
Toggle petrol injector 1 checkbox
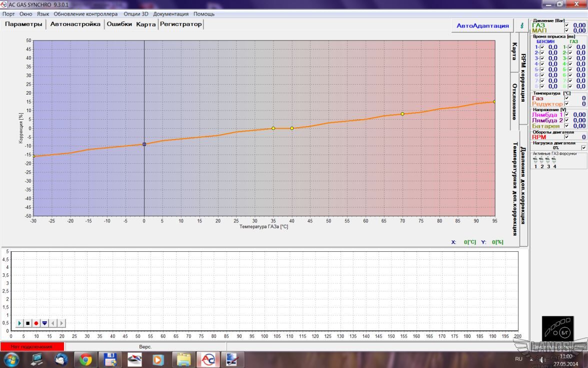point(542,47)
